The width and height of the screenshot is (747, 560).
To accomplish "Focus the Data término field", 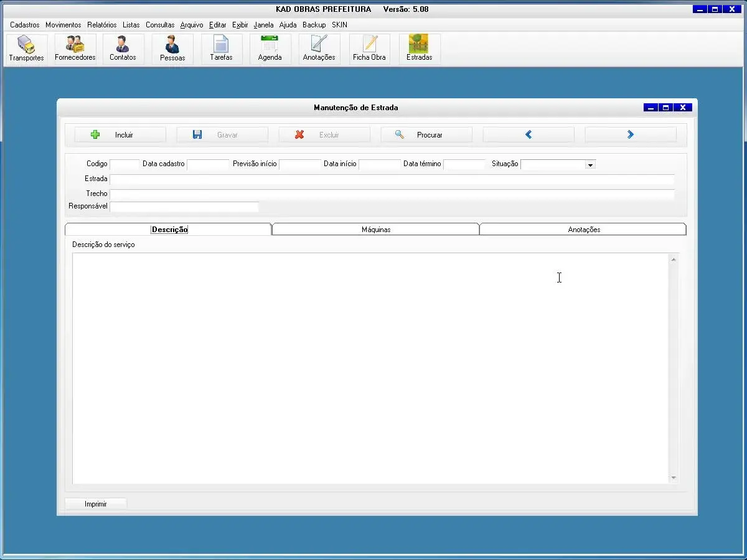I will click(464, 164).
